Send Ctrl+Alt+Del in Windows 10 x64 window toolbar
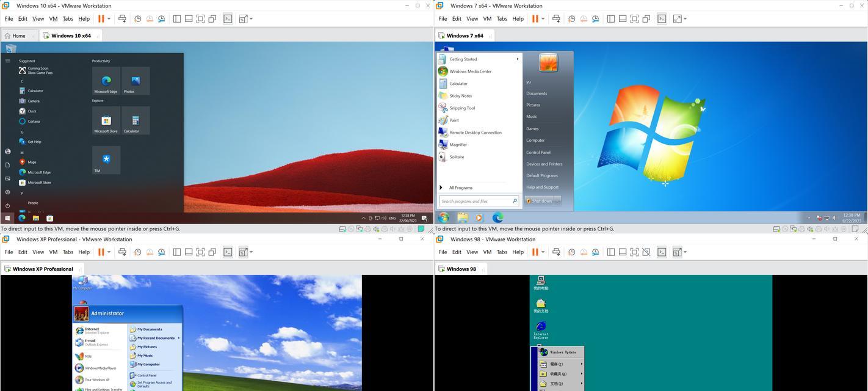This screenshot has width=868, height=391. (122, 19)
